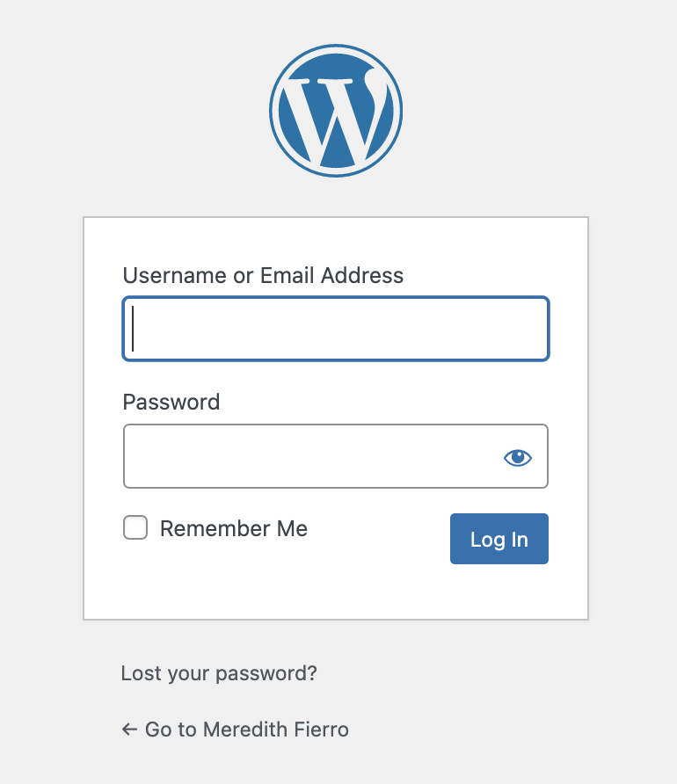Enable Remember Me for this login
677x784 pixels.
click(x=135, y=527)
